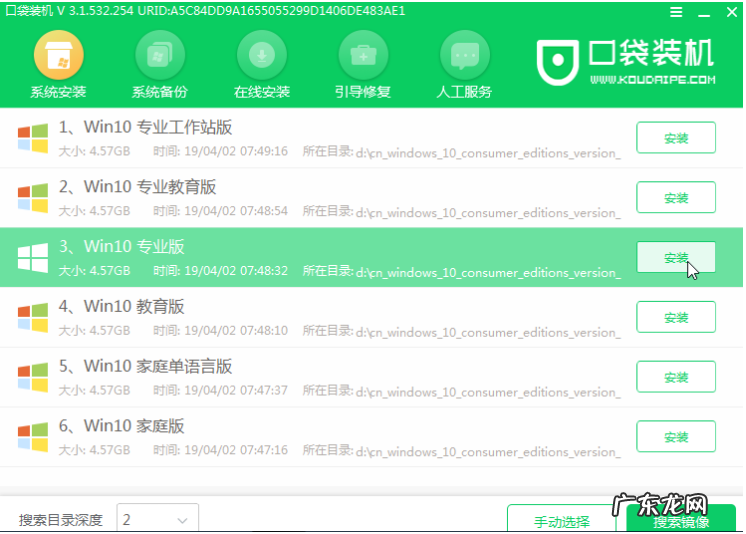Close the 口袋装机 window
The width and height of the screenshot is (746, 534).
pos(732,12)
